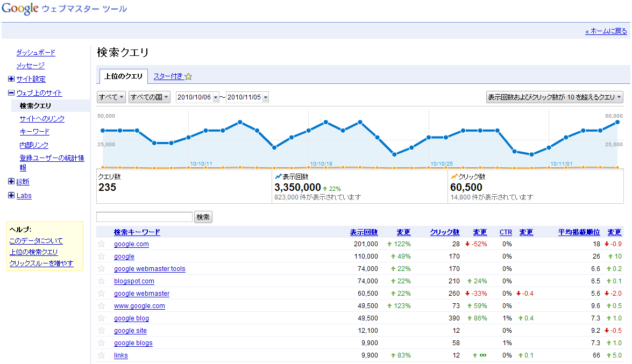Sort by クリック数 column header

coord(445,232)
